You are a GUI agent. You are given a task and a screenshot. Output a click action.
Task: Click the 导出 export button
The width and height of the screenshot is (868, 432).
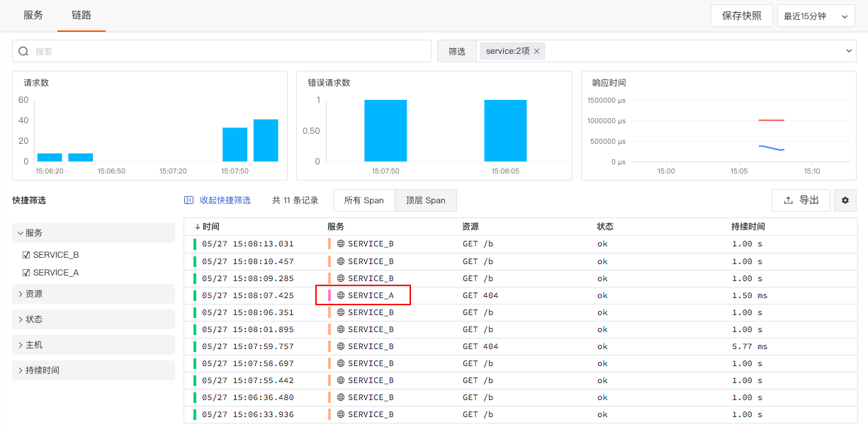click(801, 200)
